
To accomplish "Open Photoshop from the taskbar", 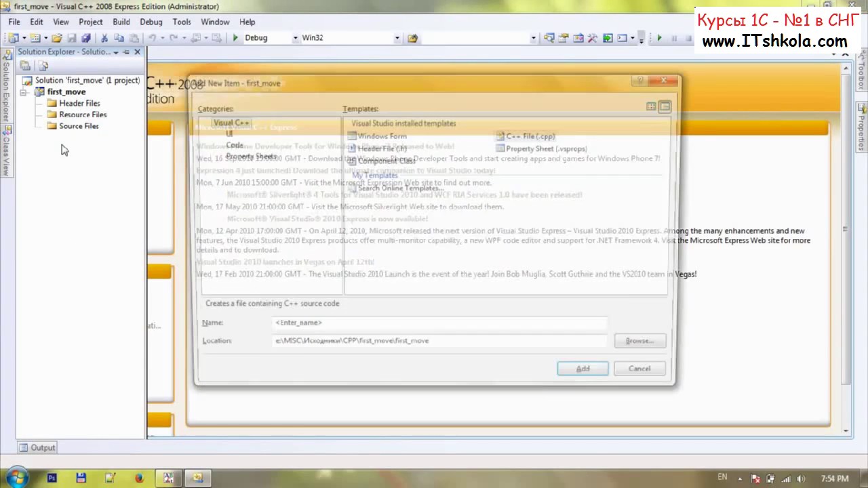I will (x=52, y=478).
